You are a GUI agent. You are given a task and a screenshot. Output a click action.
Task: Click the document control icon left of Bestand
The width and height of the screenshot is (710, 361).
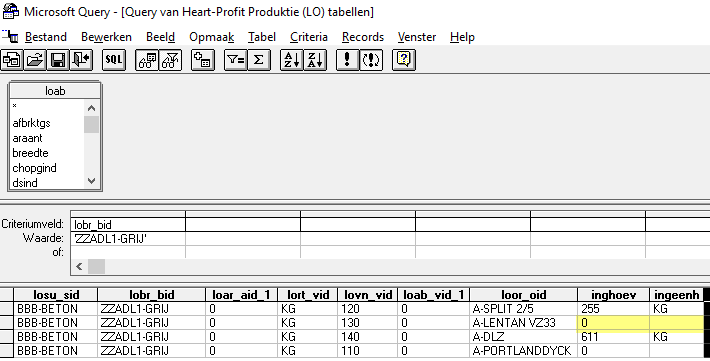click(10, 37)
